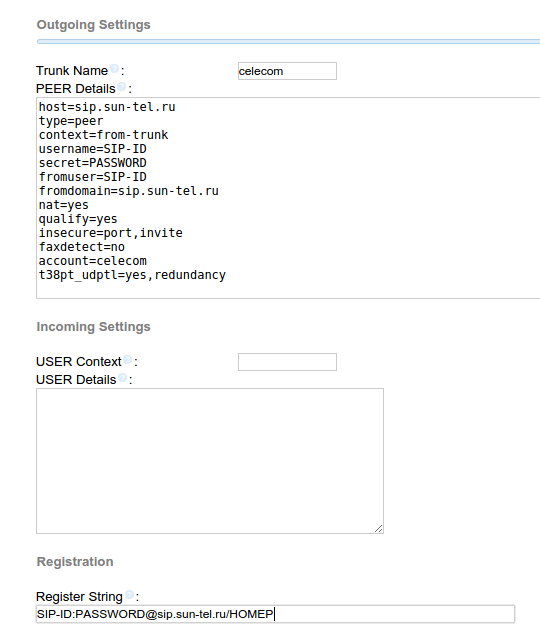The image size is (540, 631).
Task: Click the nat=yes line in PEER Details
Action: [64, 205]
